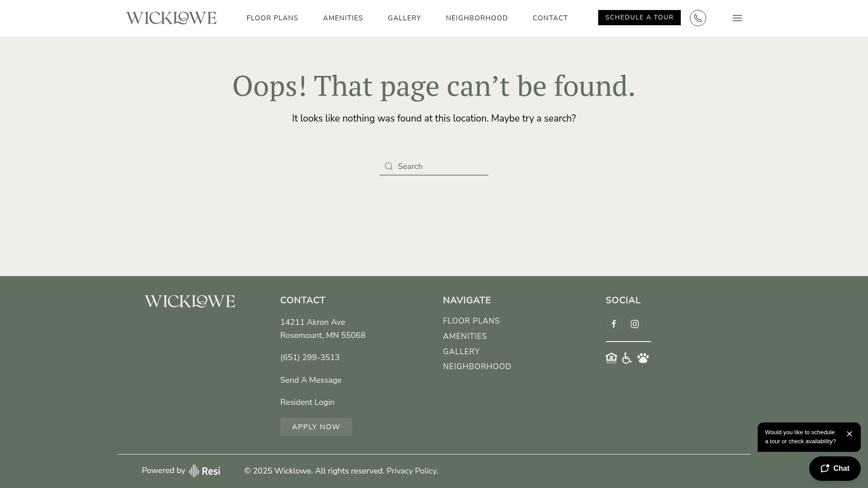Open Contact in top navigation
The image size is (868, 488).
(x=550, y=18)
